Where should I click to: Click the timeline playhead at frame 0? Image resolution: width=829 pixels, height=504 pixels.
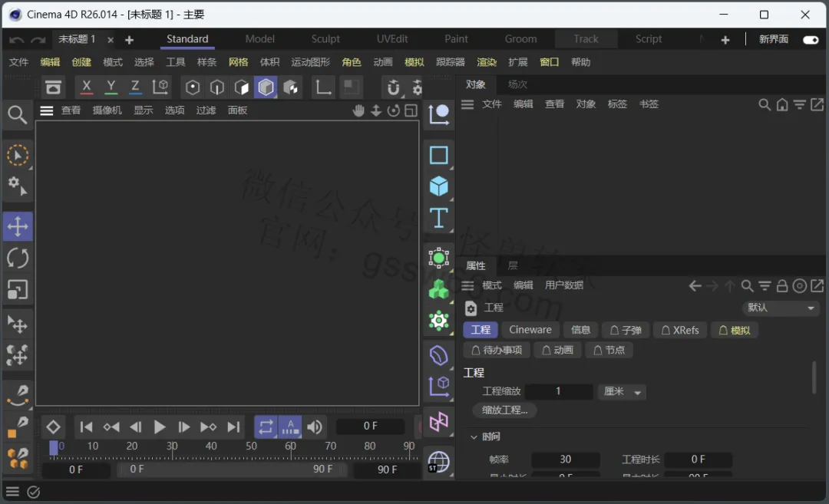pos(54,447)
